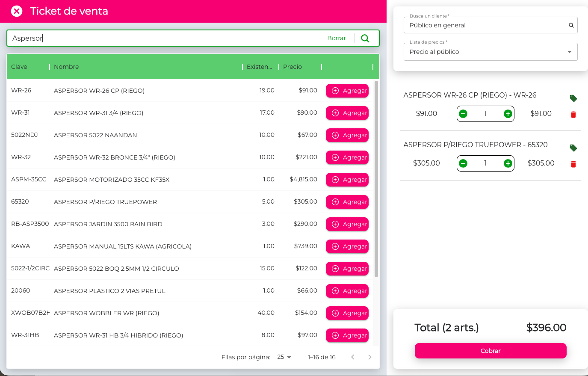Open the rows per page dropdown
This screenshot has width=588, height=376.
[284, 357]
